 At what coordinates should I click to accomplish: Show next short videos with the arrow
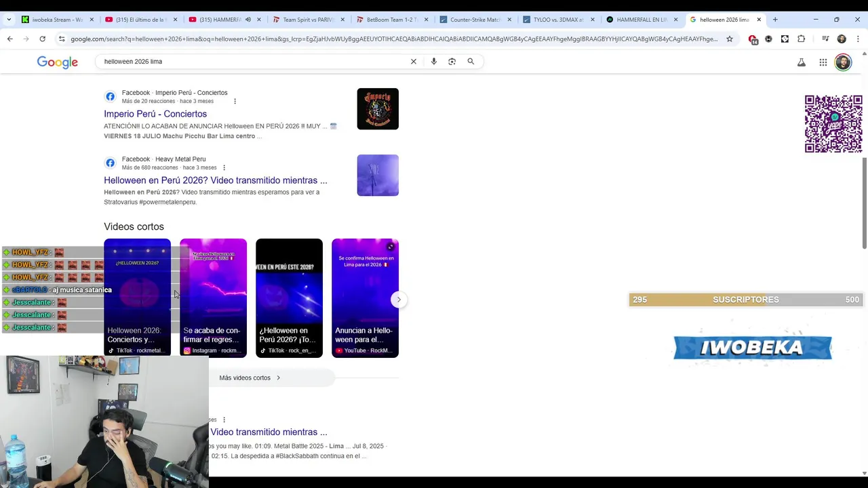point(399,300)
